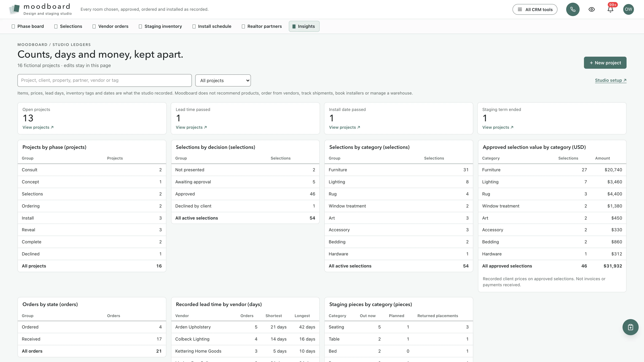Click the Not presented decision row
The height and width of the screenshot is (362, 644).
tap(245, 170)
